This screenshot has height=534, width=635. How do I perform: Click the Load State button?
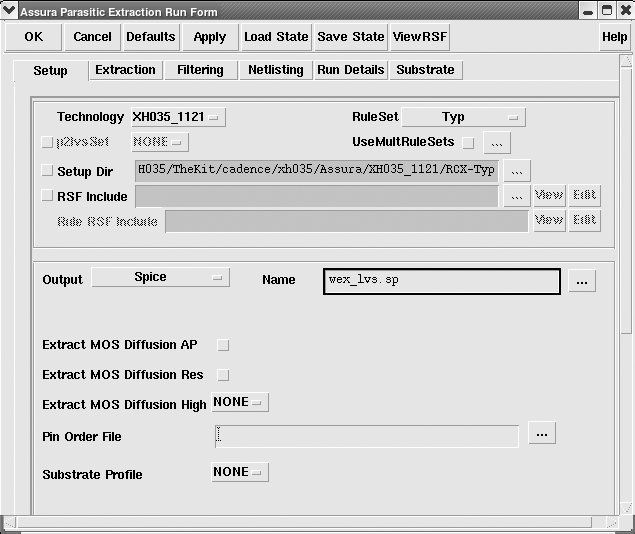[x=276, y=37]
